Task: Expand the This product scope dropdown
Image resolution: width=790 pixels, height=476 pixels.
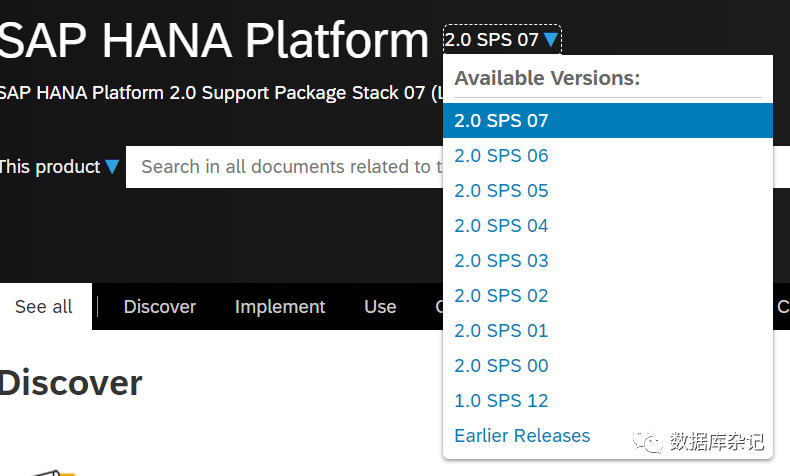Action: point(59,167)
